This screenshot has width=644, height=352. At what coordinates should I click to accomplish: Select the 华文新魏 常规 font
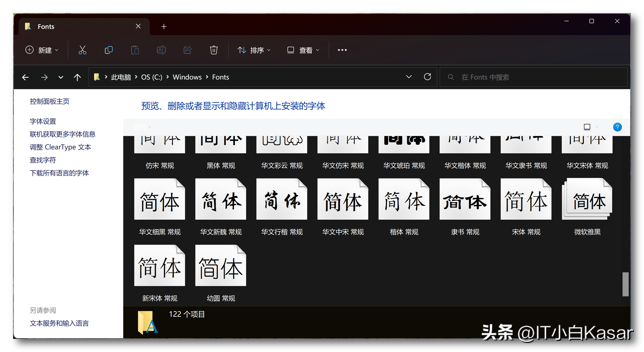[221, 207]
